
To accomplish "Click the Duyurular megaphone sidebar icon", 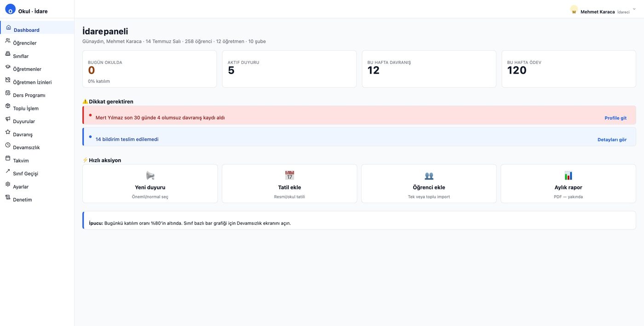I will tap(8, 119).
